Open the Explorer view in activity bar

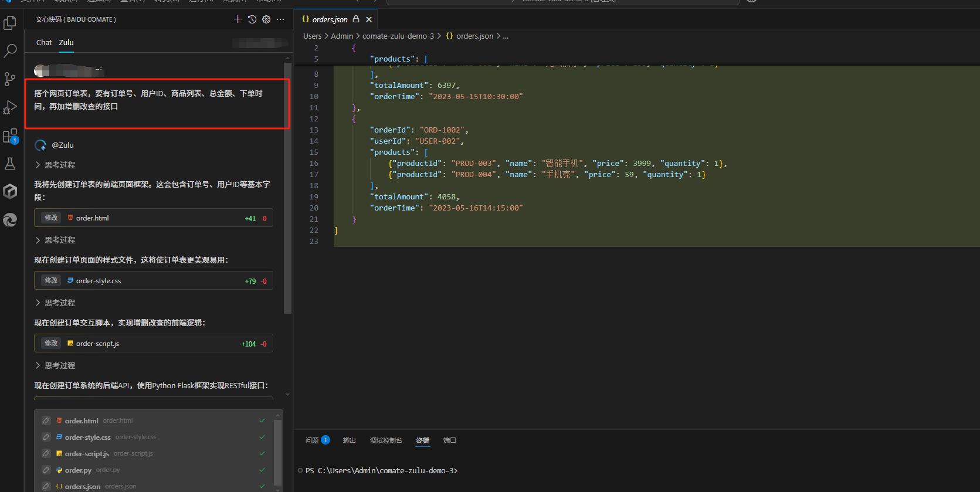point(10,23)
